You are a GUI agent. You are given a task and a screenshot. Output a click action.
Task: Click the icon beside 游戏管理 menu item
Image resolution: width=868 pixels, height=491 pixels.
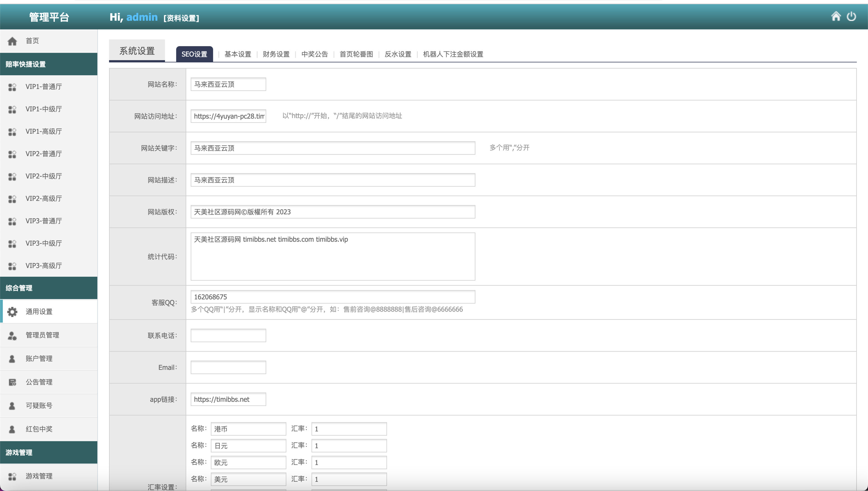(12, 476)
